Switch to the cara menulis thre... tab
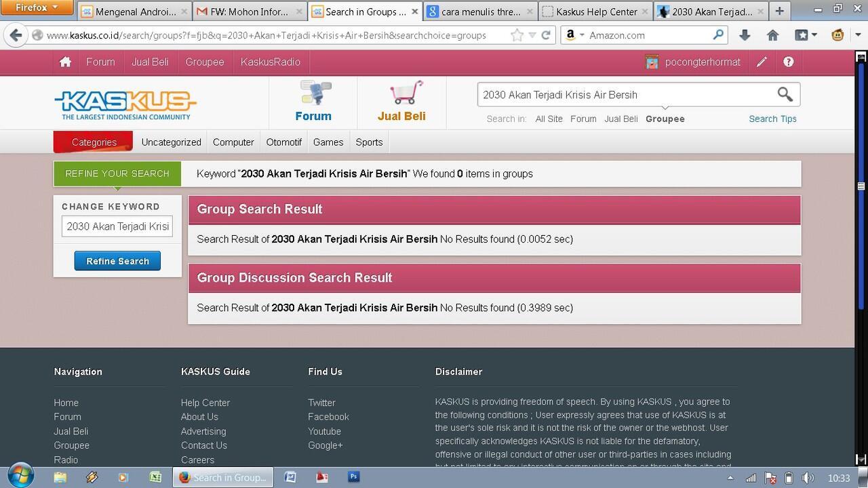868x488 pixels. click(x=480, y=12)
